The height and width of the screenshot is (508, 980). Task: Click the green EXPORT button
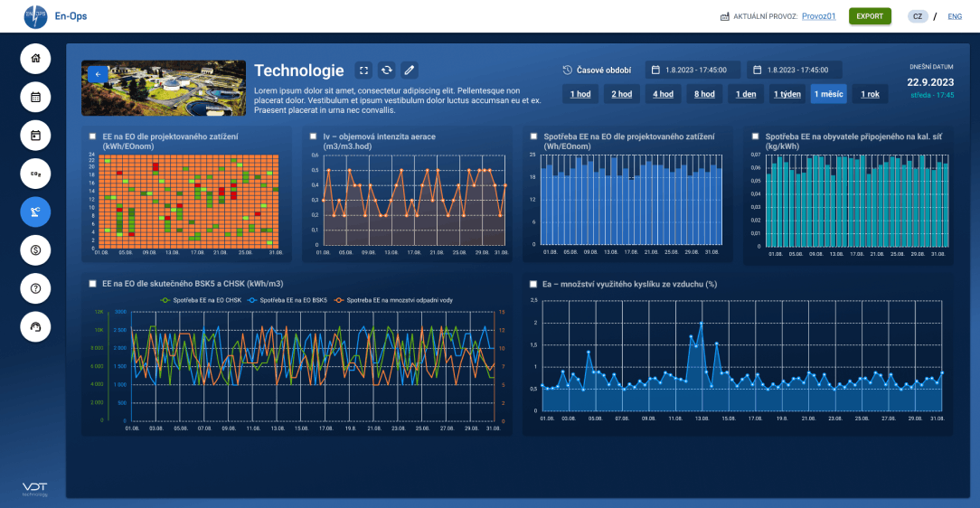[870, 16]
